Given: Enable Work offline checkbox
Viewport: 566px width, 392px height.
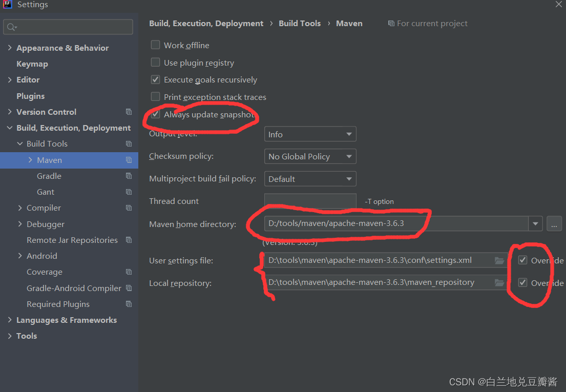Looking at the screenshot, I should point(155,45).
